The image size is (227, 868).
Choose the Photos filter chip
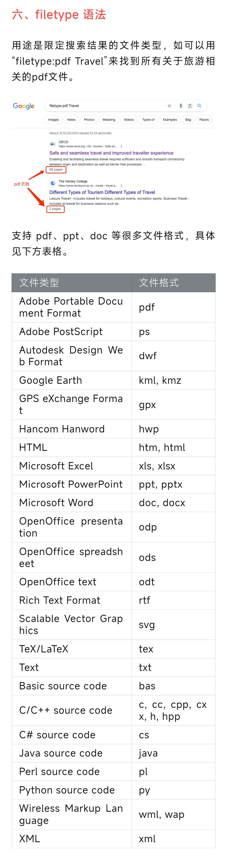pyautogui.click(x=89, y=120)
